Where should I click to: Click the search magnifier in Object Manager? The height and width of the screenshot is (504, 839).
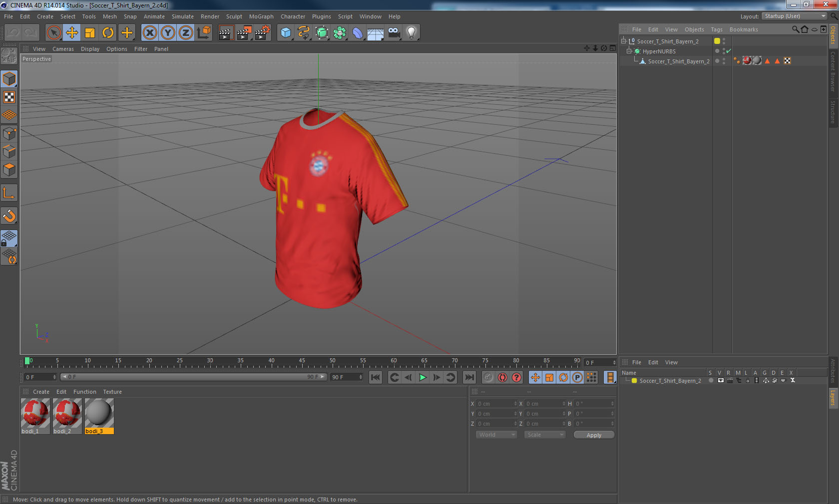pyautogui.click(x=796, y=29)
